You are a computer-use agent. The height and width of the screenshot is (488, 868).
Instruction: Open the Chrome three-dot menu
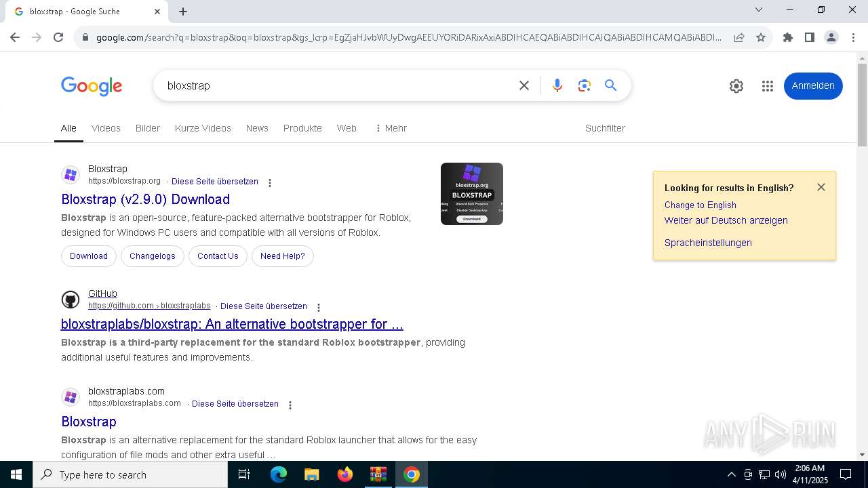[853, 37]
